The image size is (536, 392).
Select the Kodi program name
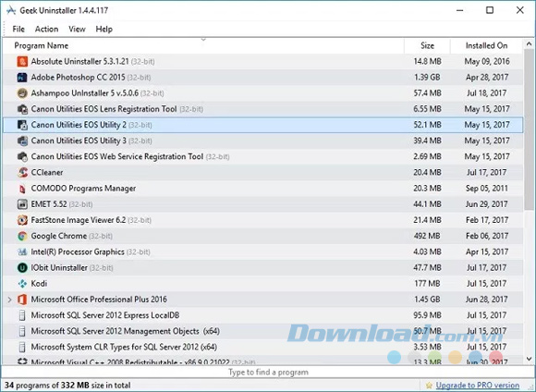pyautogui.click(x=39, y=284)
